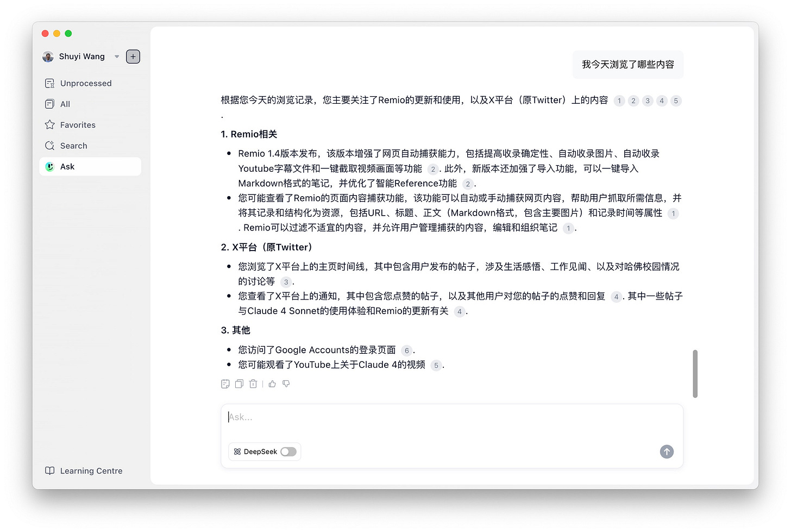Open citation 3 after 的讨论等
Viewport: 791px width, 532px height.
[x=286, y=282]
